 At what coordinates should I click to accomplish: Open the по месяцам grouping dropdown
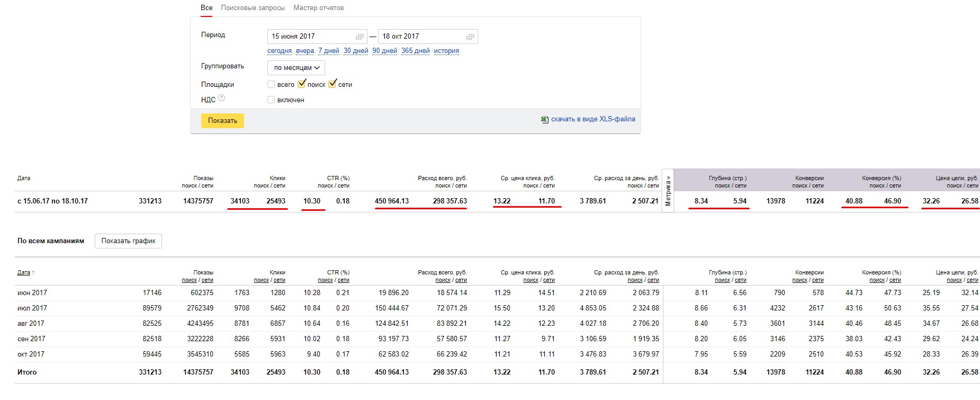coord(296,68)
